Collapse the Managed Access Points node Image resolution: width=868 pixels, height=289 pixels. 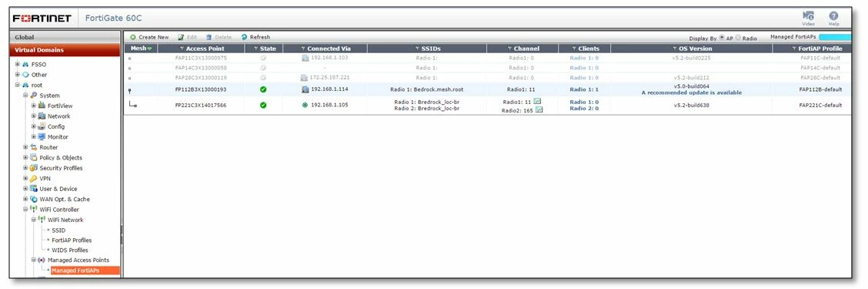click(34, 260)
